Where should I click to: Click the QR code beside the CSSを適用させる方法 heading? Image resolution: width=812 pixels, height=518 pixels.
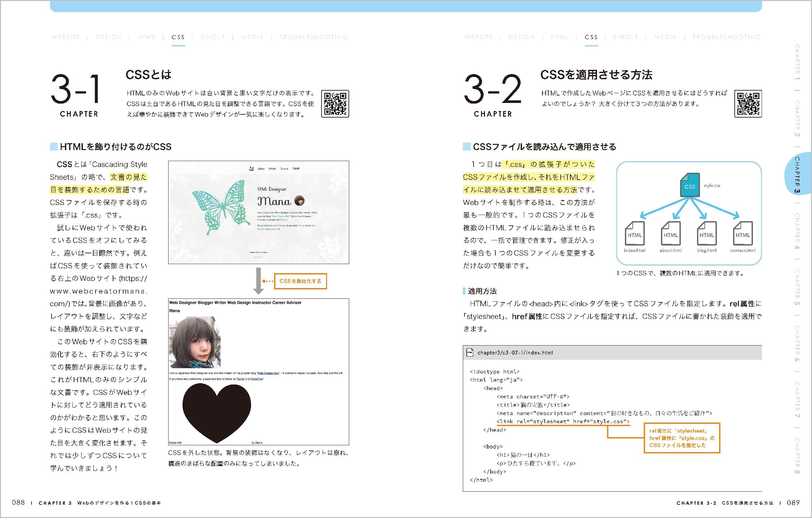point(748,104)
